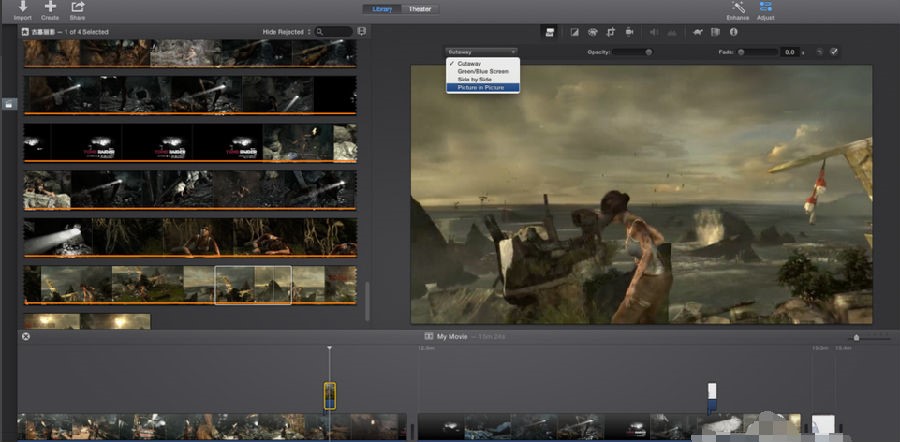Switch to the Theater tab
This screenshot has width=900, height=442.
click(x=420, y=9)
